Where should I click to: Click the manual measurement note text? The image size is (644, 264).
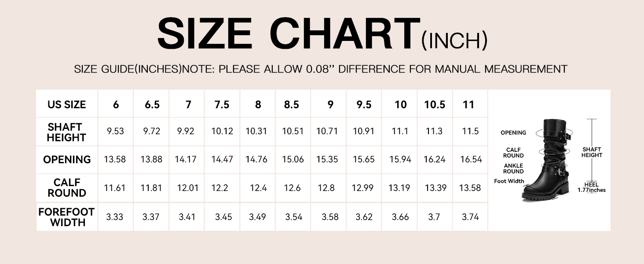coord(321,69)
